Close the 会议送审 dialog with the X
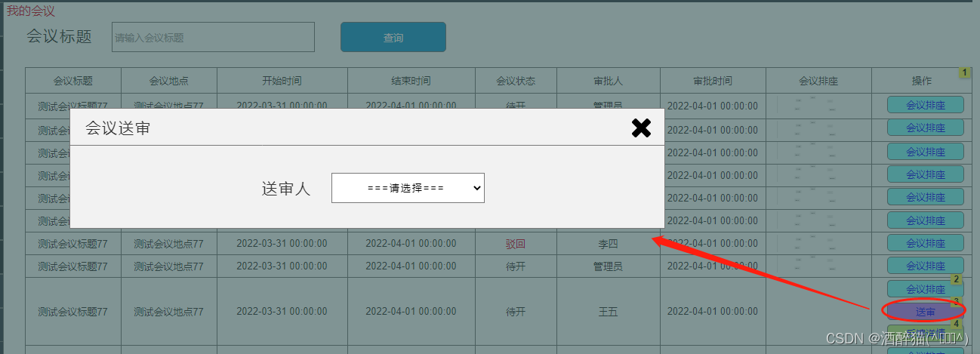Image resolution: width=980 pixels, height=354 pixels. click(641, 128)
